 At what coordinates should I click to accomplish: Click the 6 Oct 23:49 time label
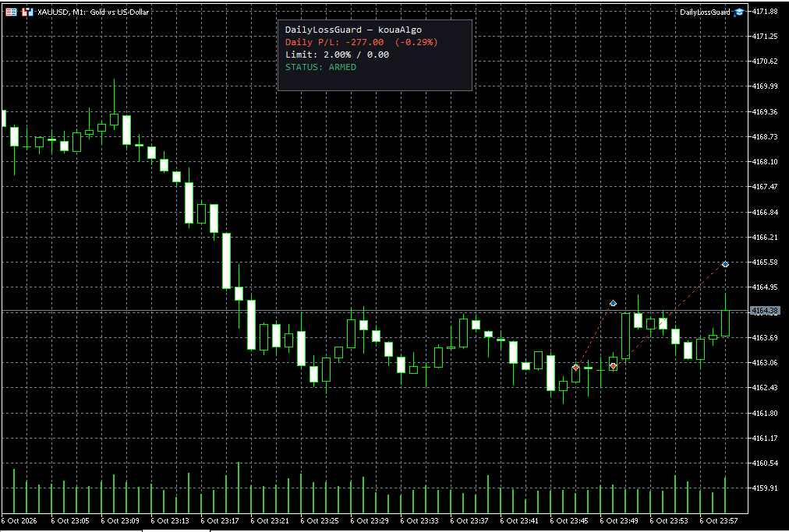619,520
